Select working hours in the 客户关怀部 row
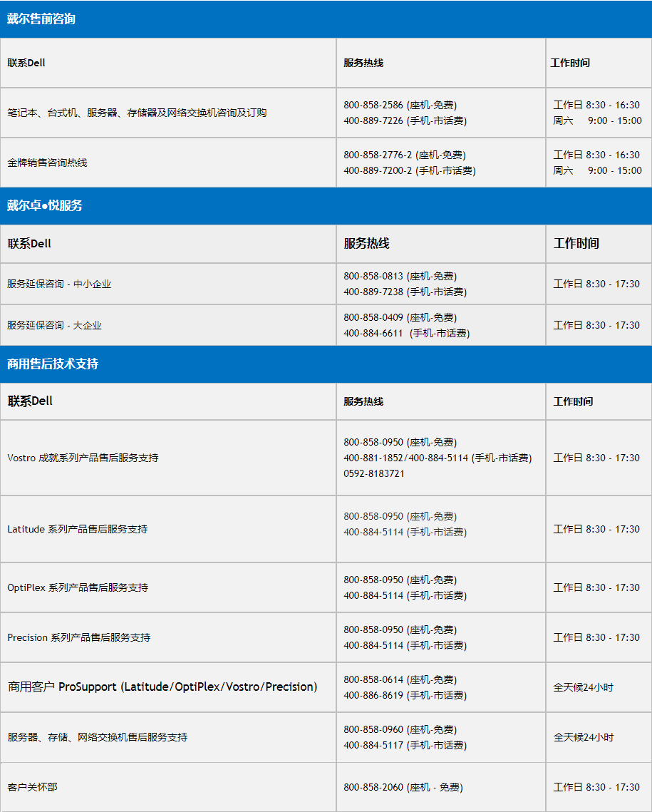 (x=596, y=787)
